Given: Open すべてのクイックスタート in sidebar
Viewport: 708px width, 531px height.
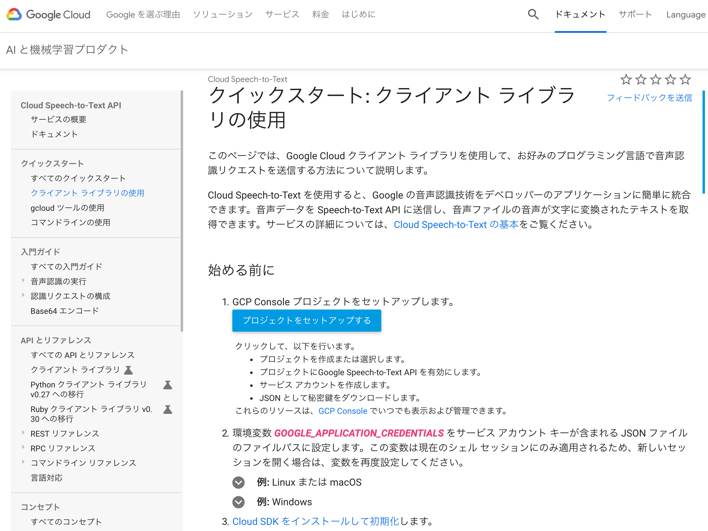Looking at the screenshot, I should click(x=78, y=178).
